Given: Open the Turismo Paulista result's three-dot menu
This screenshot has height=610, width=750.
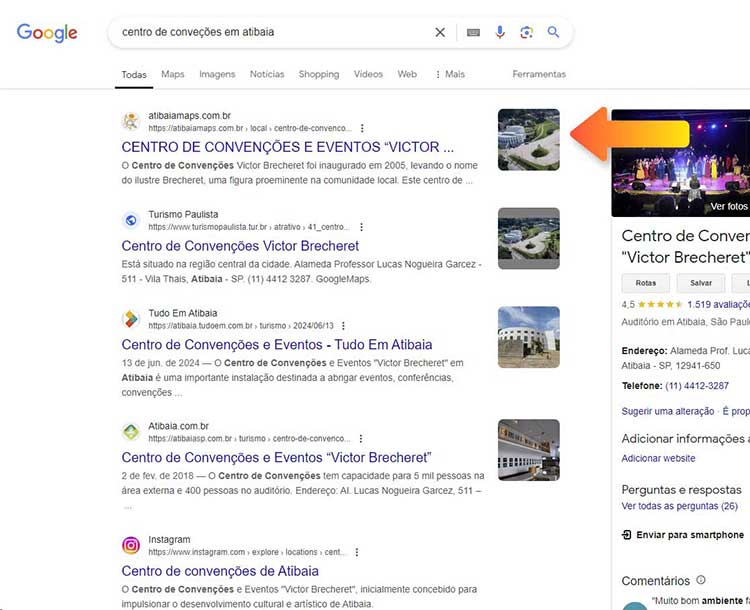Looking at the screenshot, I should click(x=361, y=227).
